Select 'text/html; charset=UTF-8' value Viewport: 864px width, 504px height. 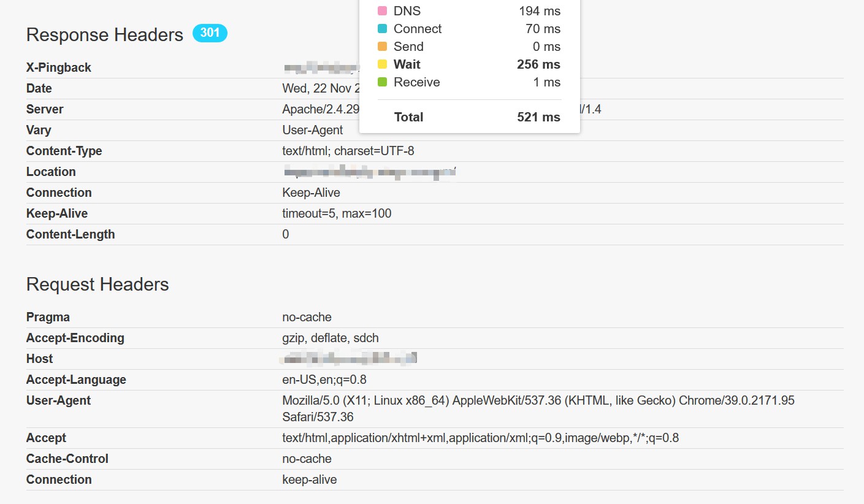click(348, 151)
